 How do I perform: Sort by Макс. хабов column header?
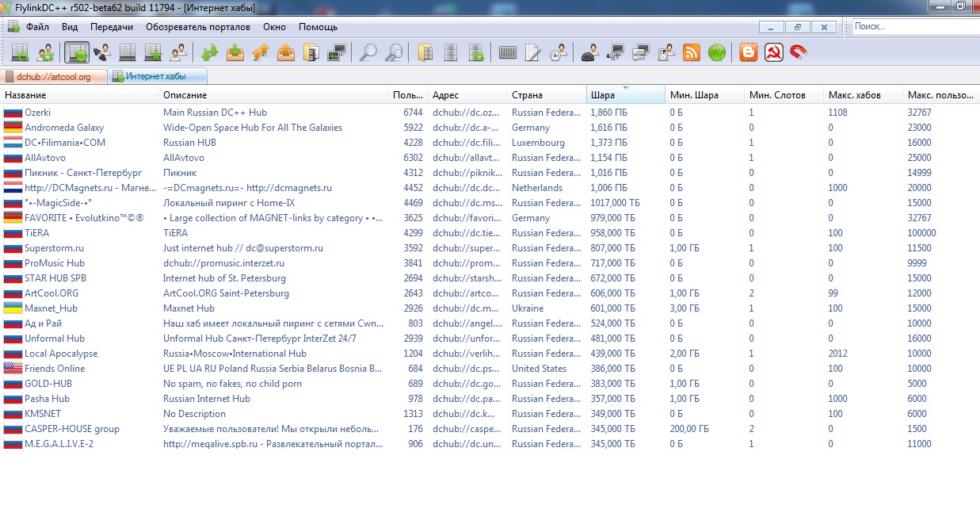point(864,95)
